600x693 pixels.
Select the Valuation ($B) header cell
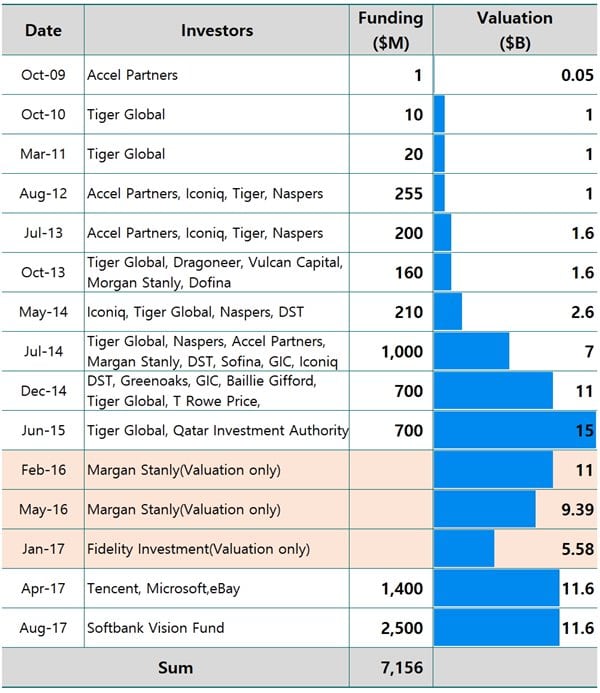pyautogui.click(x=515, y=30)
